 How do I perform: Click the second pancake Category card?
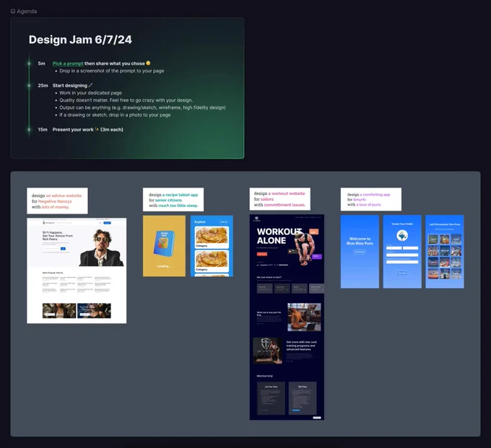[x=212, y=261]
